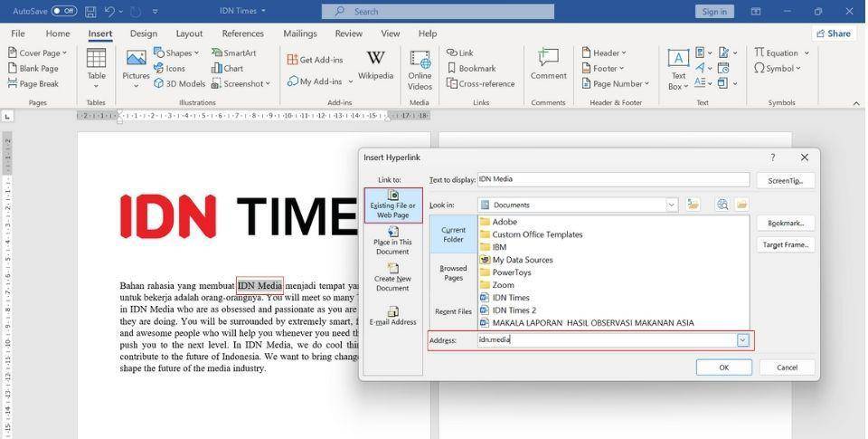This screenshot has height=439, width=868.
Task: Choose E-mail Address link type
Action: click(x=392, y=315)
